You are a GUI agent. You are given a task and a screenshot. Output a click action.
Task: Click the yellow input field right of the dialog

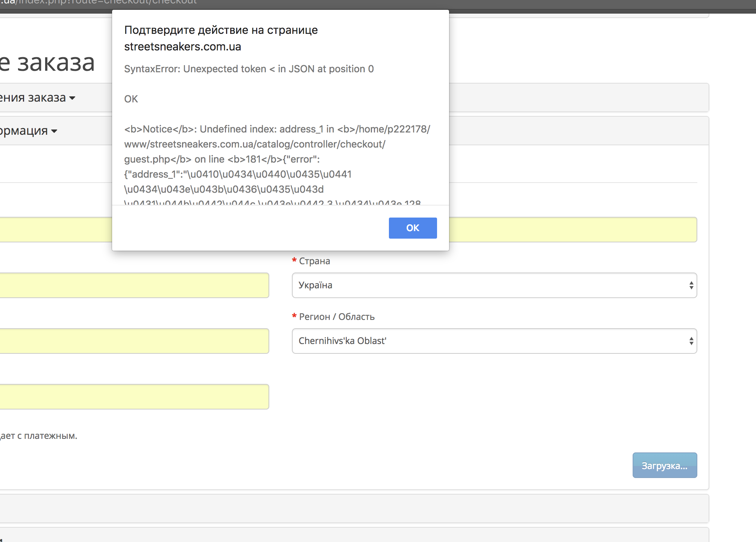573,230
